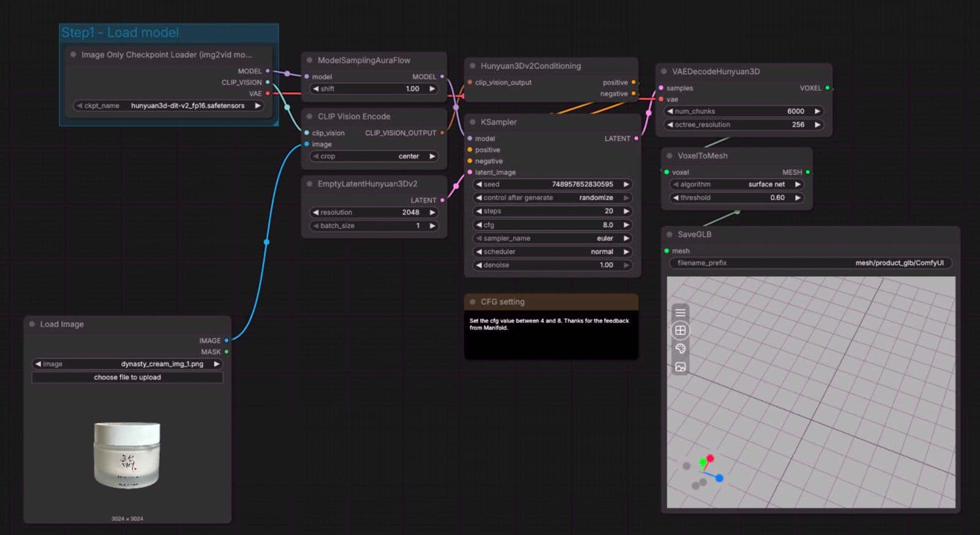Edit the filename_prefix field in SaveGLB

pos(810,263)
